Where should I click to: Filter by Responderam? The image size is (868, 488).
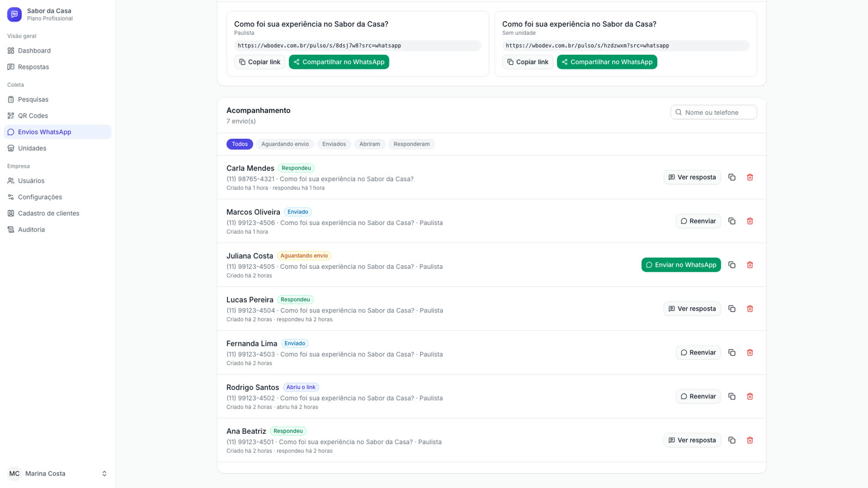(411, 144)
